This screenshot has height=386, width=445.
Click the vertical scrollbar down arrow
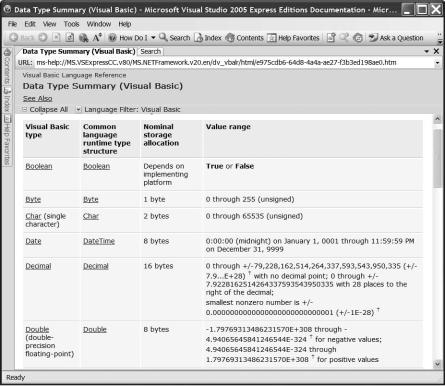(x=438, y=364)
